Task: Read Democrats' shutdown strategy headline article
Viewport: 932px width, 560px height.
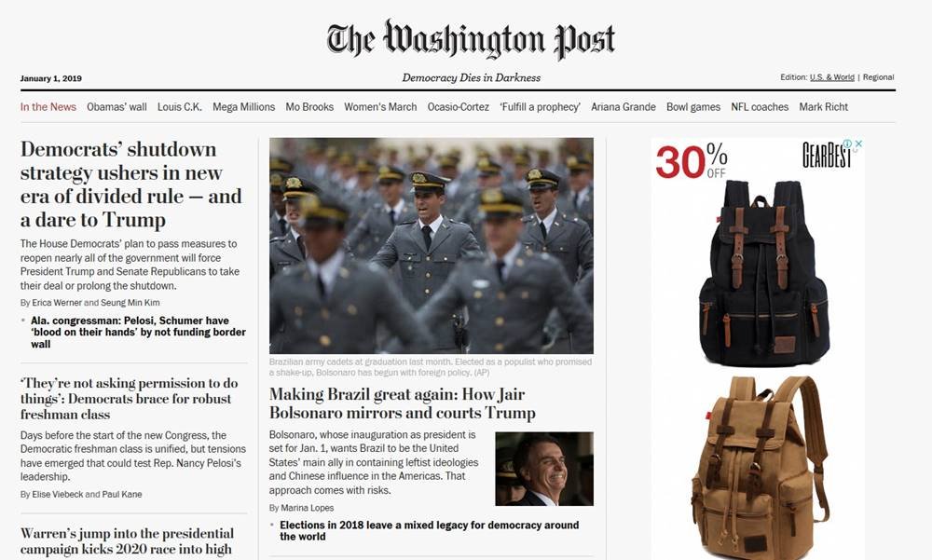Action: (x=131, y=184)
